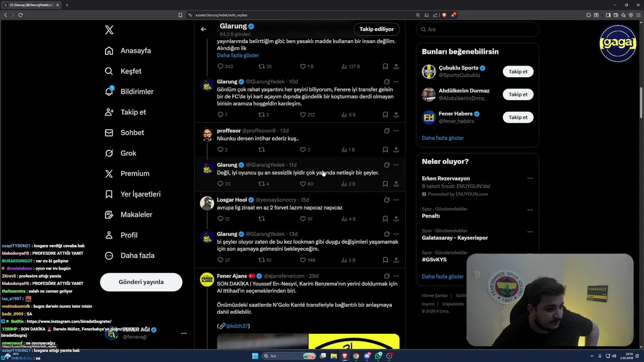This screenshot has width=644, height=362.
Task: Open Bildirimler notifications
Action: [x=129, y=92]
